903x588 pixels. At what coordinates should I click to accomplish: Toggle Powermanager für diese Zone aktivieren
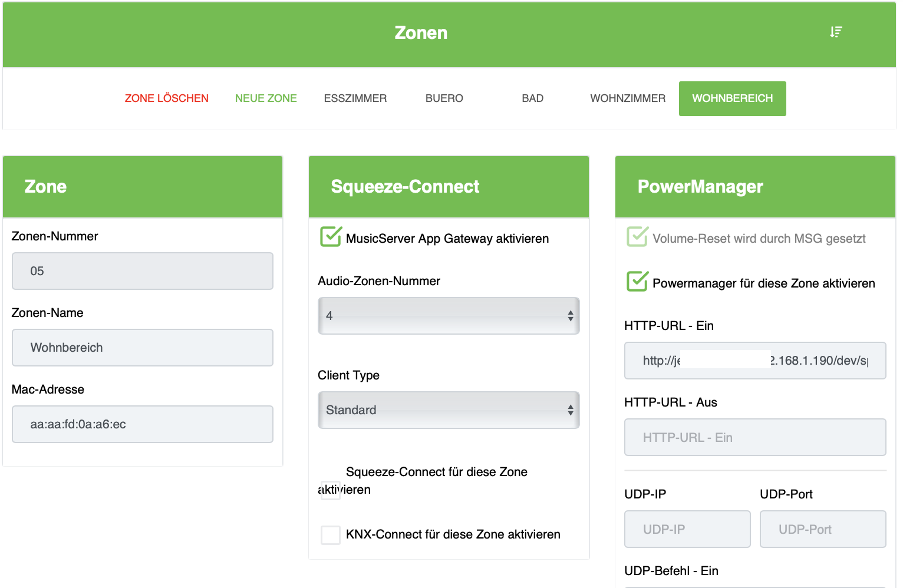coord(637,282)
